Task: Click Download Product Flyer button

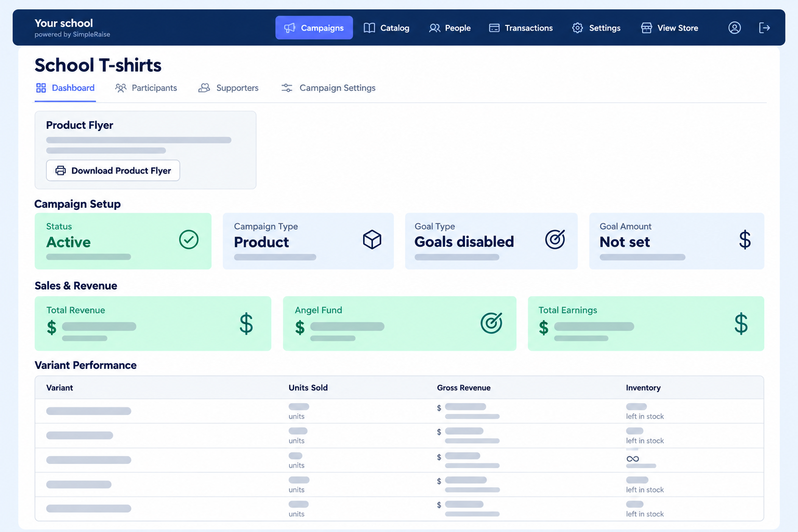Action: (x=113, y=170)
